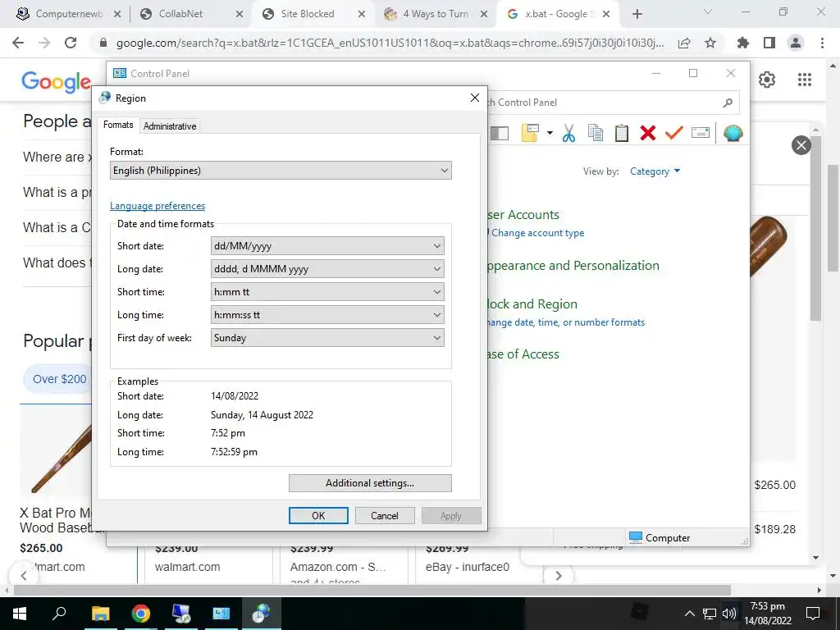Open the Long time format dropdown
Image resolution: width=840 pixels, height=630 pixels.
pos(327,315)
